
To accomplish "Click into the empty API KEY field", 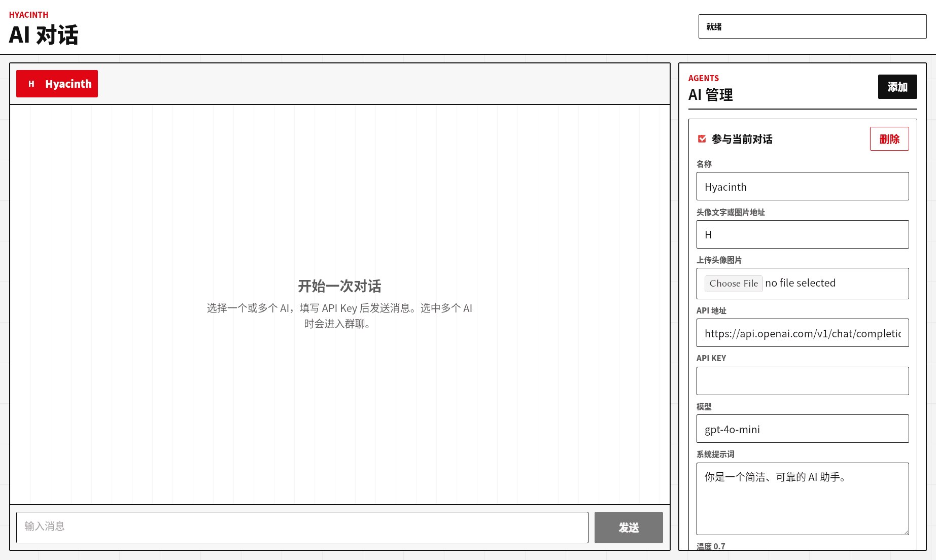I will coord(802,381).
